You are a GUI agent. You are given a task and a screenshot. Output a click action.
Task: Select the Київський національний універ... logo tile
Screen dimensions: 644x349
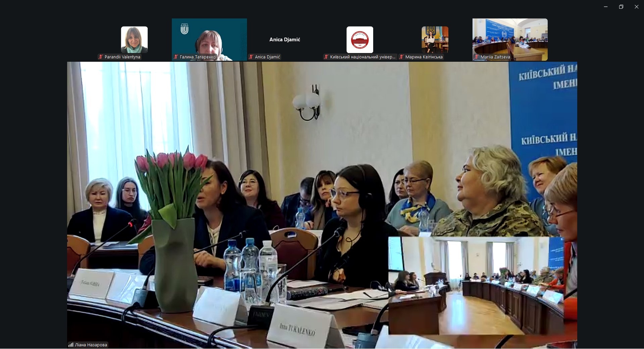pos(360,40)
